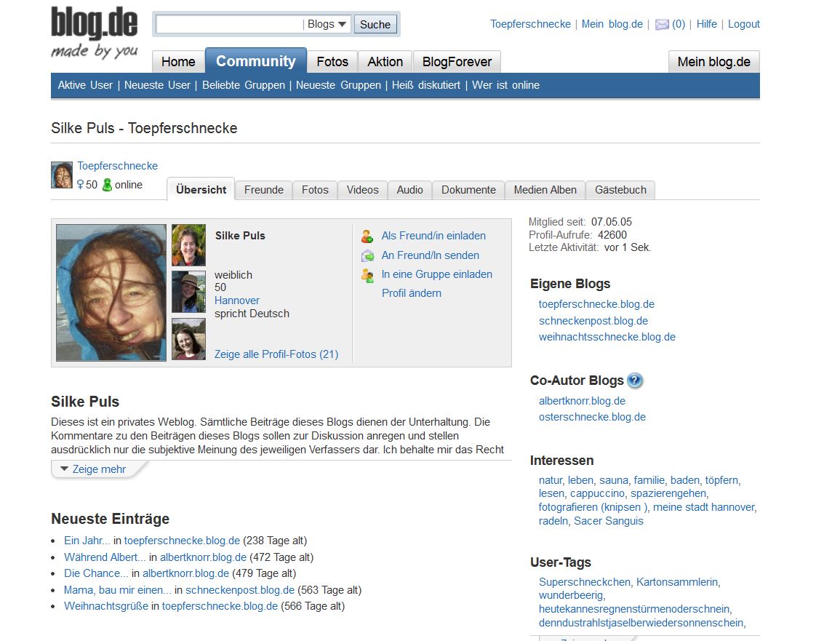Select the Freunde profile tab
This screenshot has height=641, width=840.
coord(263,190)
